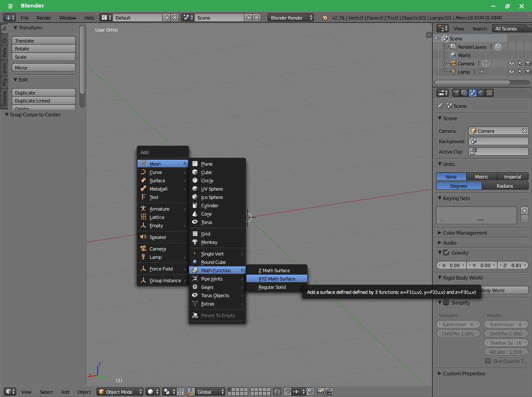
Task: Add a Monkey mesh from the menu
Action: [x=217, y=242]
